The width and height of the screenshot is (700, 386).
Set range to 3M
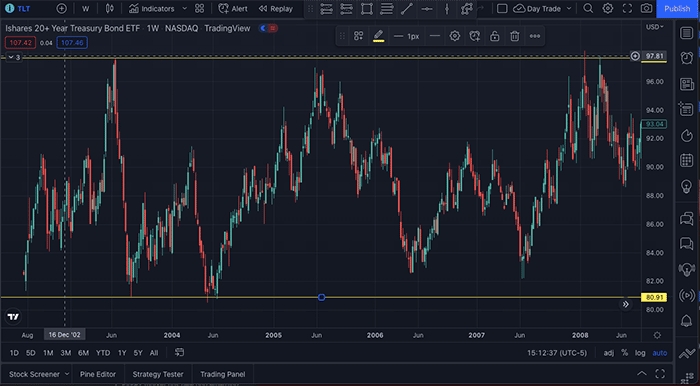(66, 353)
